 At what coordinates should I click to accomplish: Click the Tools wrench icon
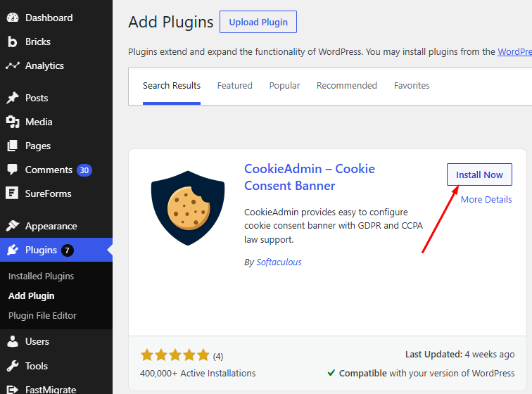click(13, 366)
